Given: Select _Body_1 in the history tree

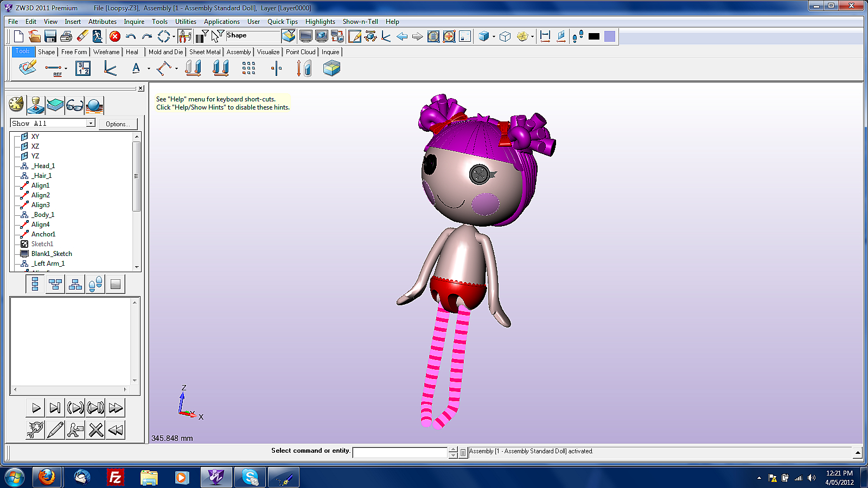Looking at the screenshot, I should click(43, 215).
